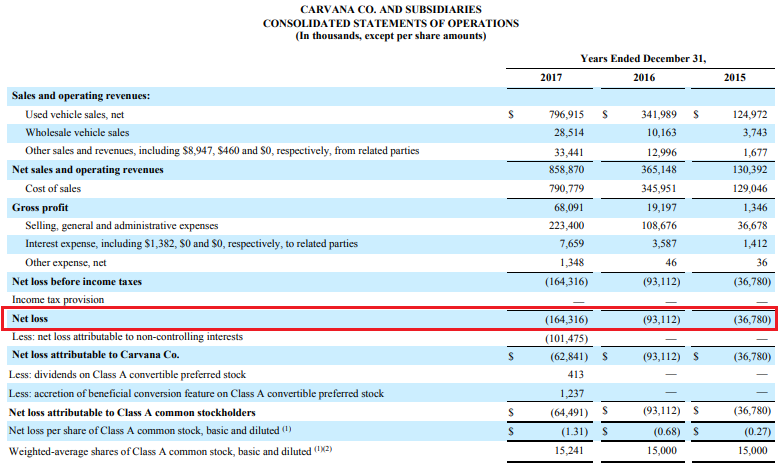Select the 1,346 gross profit value
779x467 pixels.
tap(755, 208)
